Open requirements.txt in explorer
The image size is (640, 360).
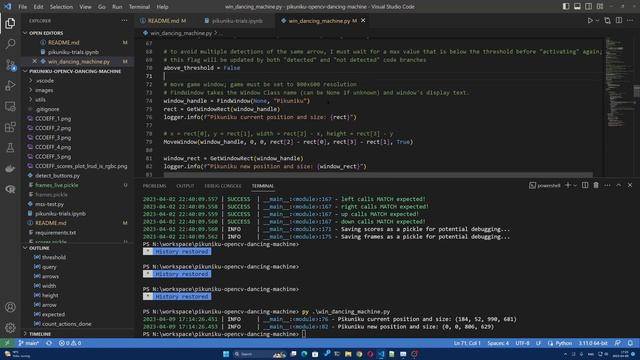[x=56, y=232]
